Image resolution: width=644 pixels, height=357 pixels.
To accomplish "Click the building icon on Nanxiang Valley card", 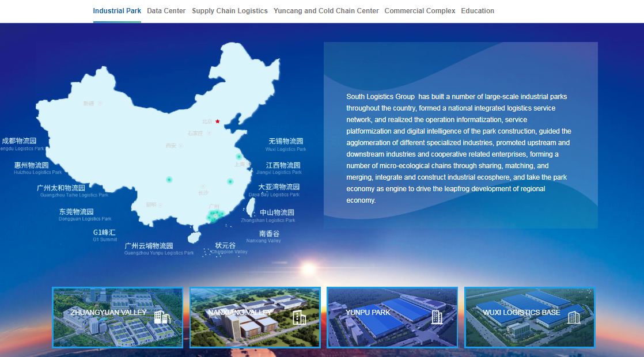I will pos(299,317).
